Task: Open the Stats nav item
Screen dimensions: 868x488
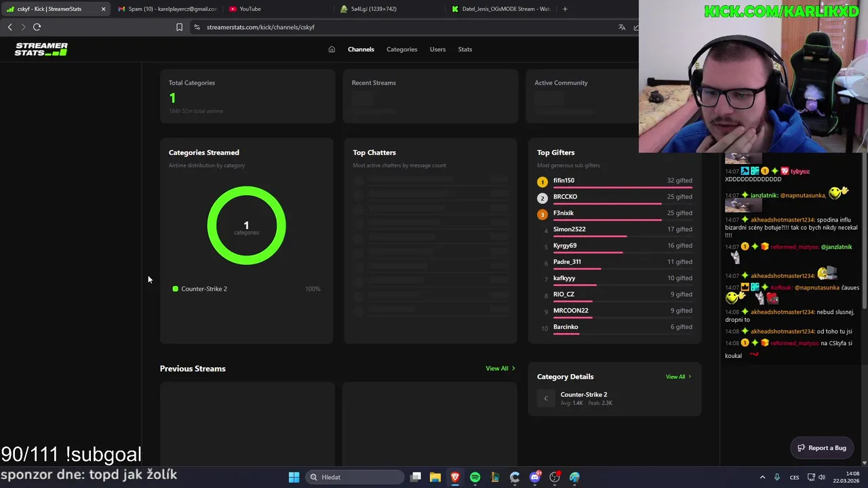Action: (465, 49)
